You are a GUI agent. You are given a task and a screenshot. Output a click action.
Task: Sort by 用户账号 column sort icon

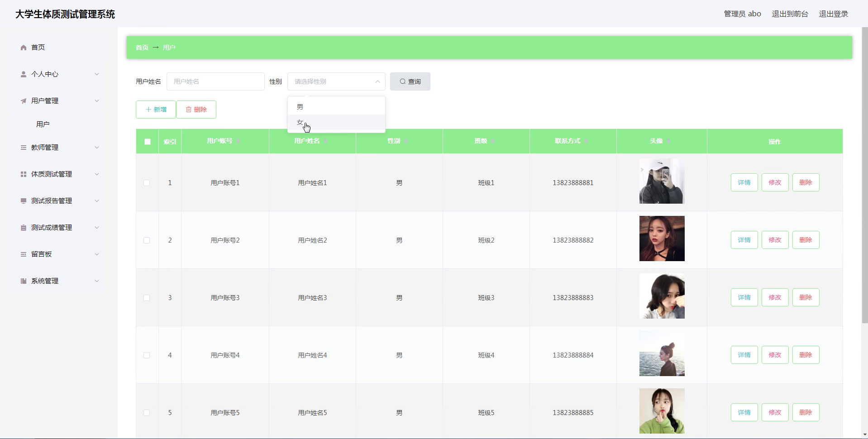click(238, 141)
